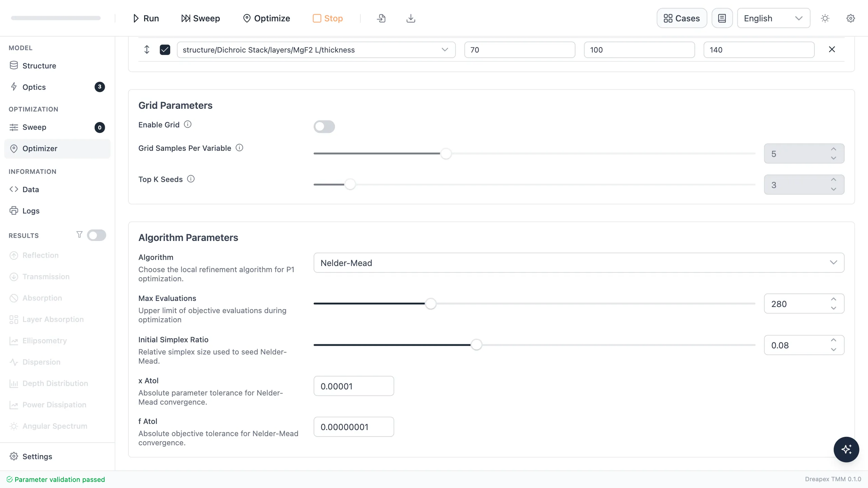The width and height of the screenshot is (868, 488).
Task: Open settings gear icon in top bar
Action: [851, 18]
